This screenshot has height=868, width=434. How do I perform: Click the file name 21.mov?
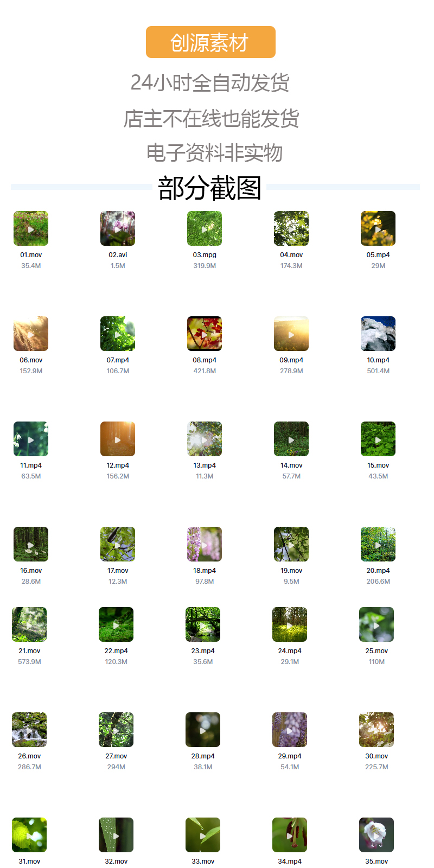click(29, 650)
